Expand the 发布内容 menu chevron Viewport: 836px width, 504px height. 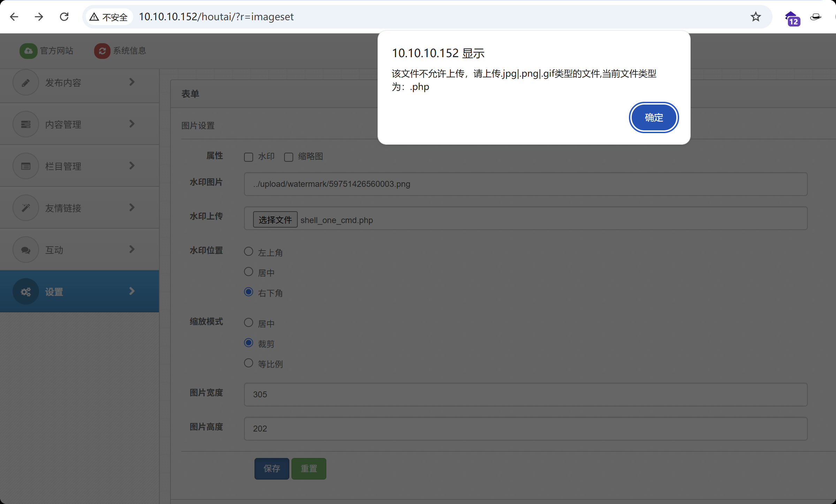(132, 82)
